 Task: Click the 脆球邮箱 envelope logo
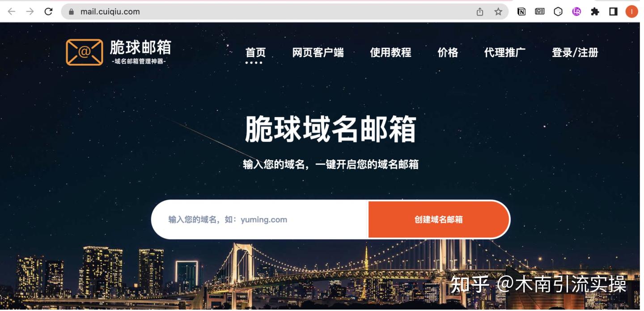(x=85, y=52)
